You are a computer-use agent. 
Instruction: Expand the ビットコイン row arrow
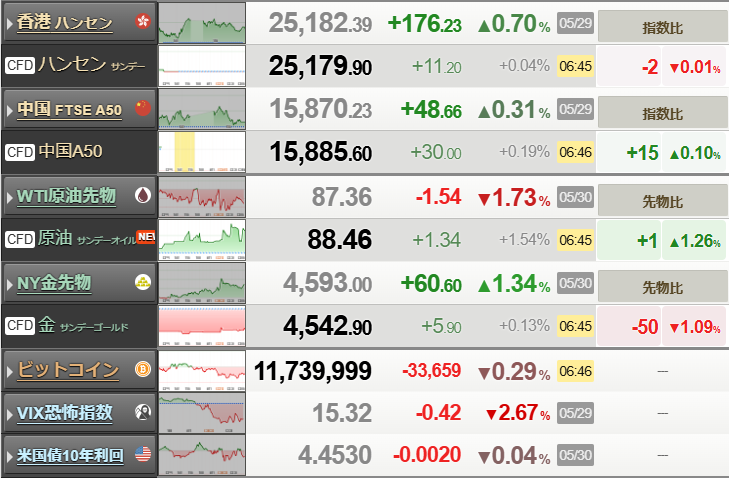pos(9,371)
